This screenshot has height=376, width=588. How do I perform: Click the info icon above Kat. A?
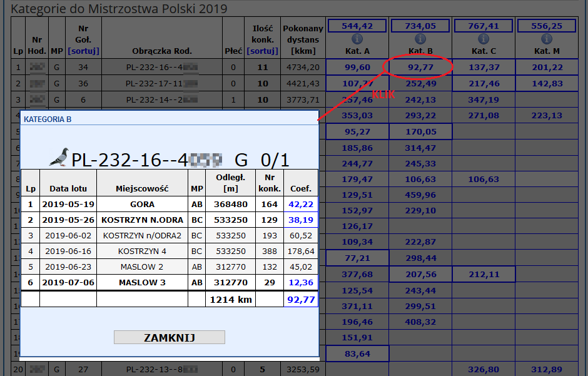[357, 39]
